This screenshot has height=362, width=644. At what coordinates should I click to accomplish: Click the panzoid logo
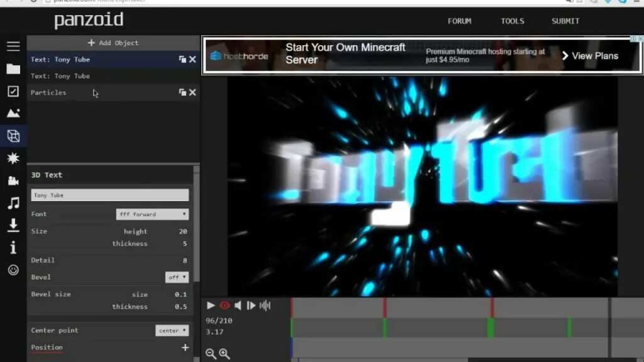89,20
